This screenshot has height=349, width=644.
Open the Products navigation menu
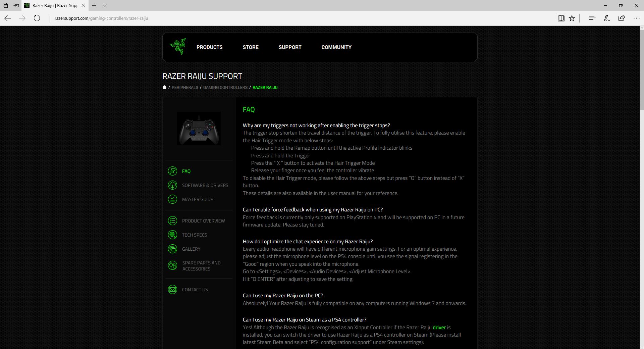click(x=209, y=47)
